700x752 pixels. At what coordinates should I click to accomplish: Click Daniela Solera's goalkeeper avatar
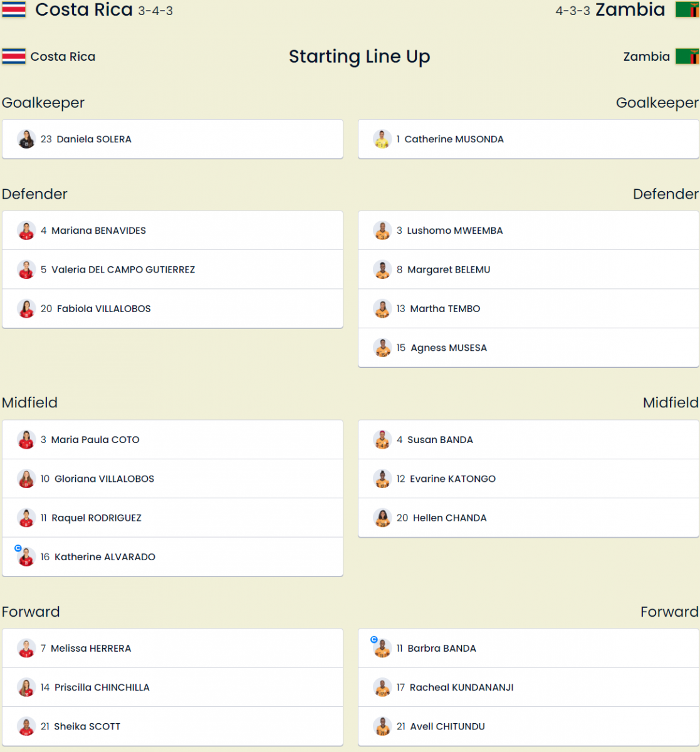point(26,139)
